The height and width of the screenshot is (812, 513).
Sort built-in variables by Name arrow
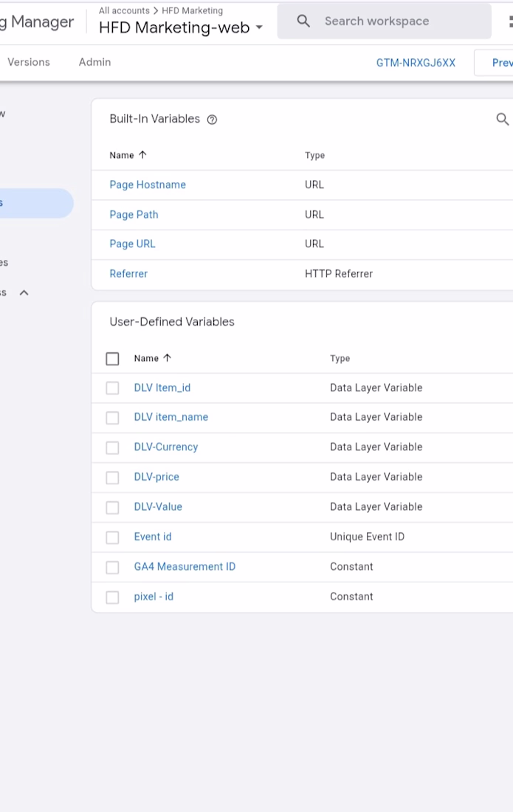(142, 155)
